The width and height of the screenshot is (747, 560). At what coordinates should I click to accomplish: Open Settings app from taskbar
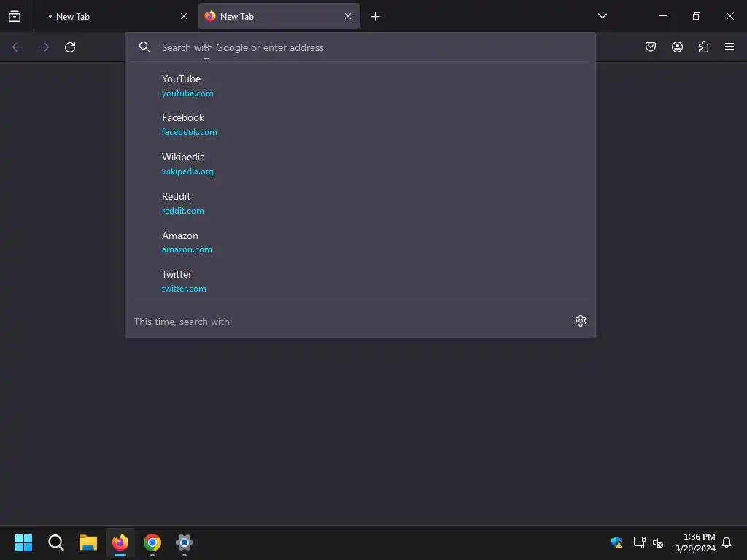[185, 542]
